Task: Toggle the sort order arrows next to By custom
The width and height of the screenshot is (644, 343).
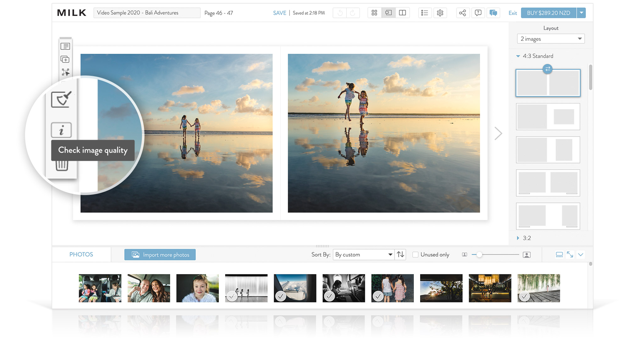Action: [400, 255]
